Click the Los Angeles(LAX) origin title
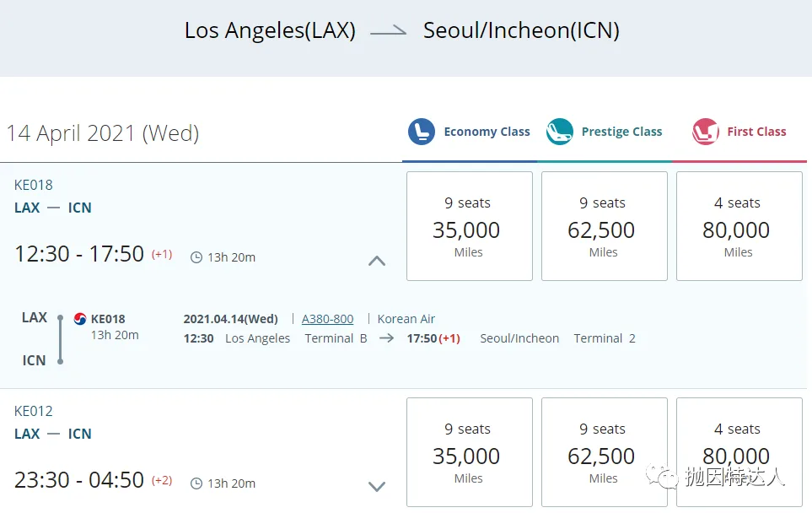 tap(270, 30)
